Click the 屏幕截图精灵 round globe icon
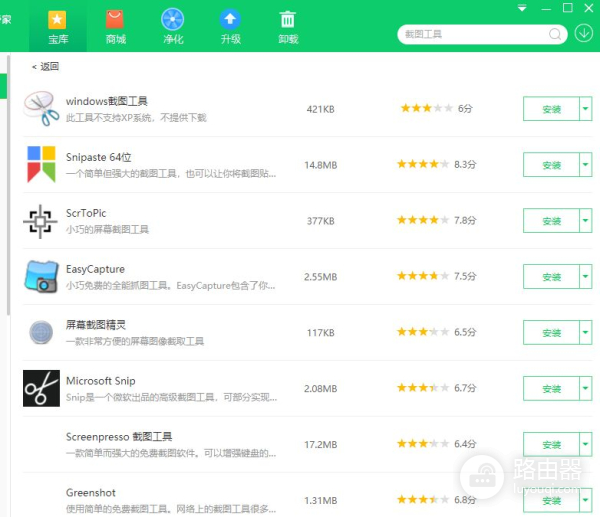 41,332
